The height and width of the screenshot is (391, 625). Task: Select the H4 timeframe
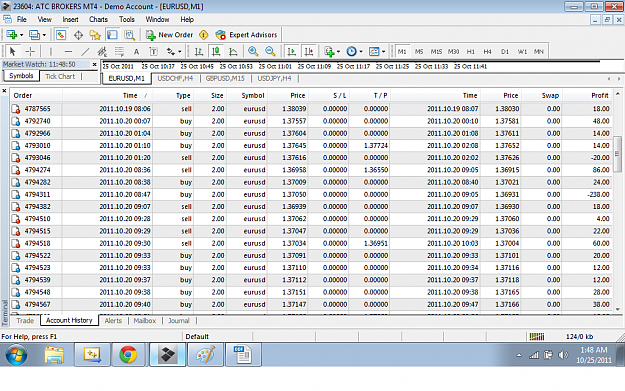(487, 51)
